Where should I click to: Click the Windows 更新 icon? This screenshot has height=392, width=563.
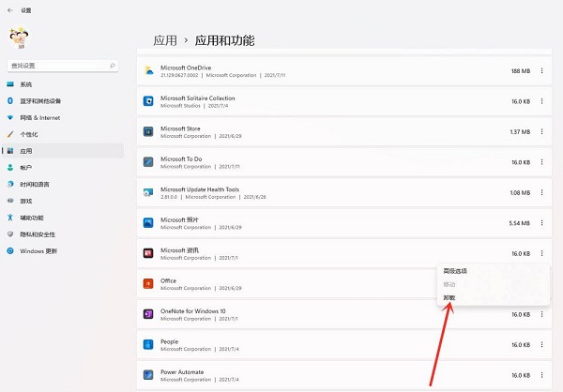coord(10,251)
